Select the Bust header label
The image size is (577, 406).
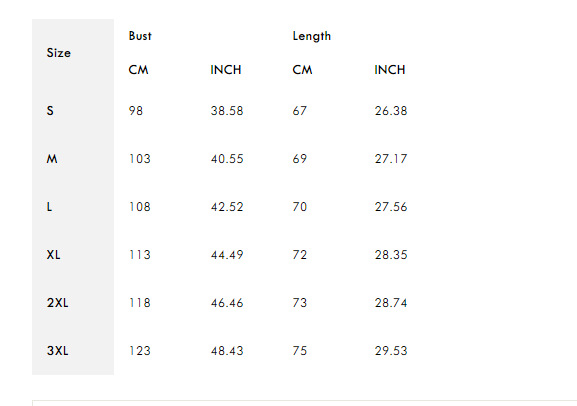coord(140,36)
